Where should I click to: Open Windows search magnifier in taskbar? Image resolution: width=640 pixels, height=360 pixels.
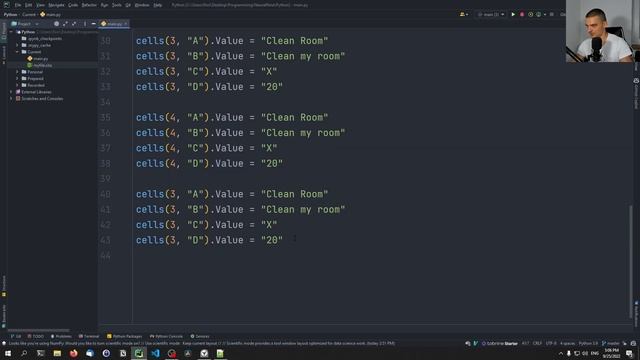[24, 353]
